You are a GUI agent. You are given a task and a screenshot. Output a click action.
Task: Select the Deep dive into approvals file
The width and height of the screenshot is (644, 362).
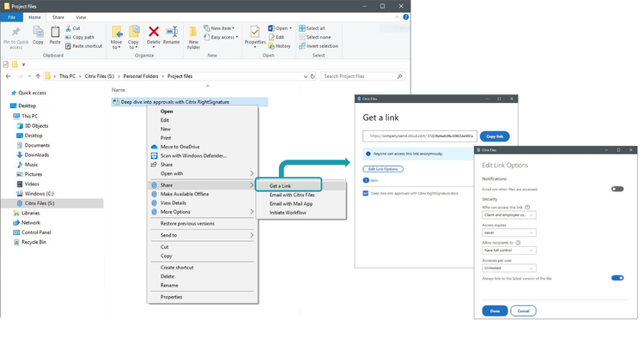coord(190,102)
